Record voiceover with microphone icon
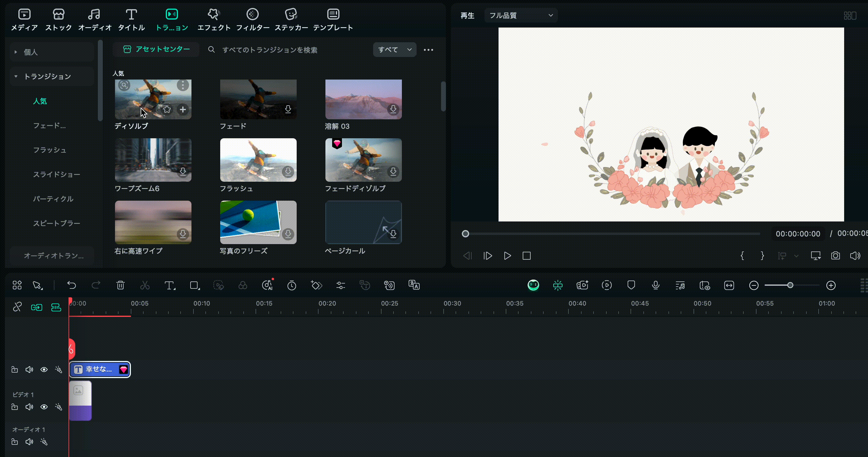The height and width of the screenshot is (457, 868). click(655, 285)
